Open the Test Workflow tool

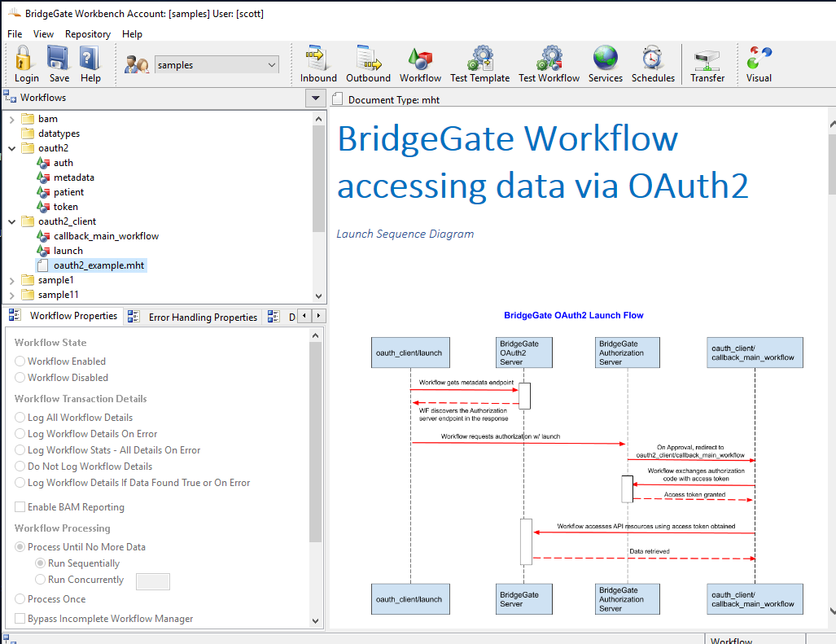[x=549, y=64]
